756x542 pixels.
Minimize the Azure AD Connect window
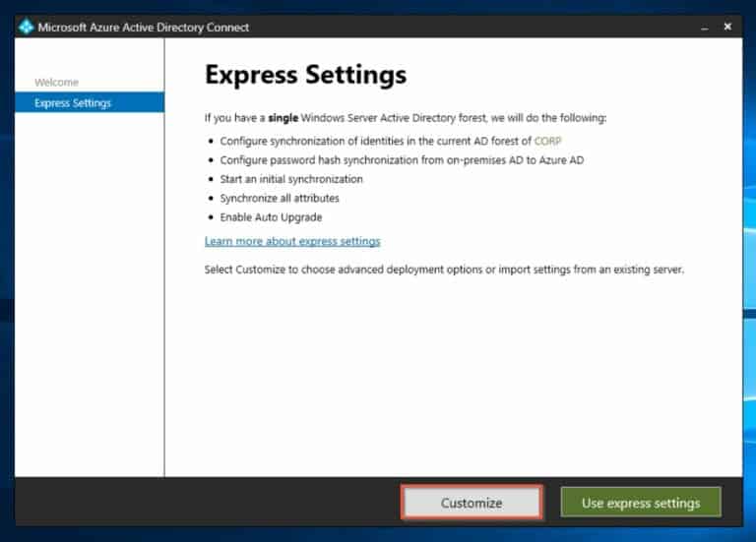[705, 28]
